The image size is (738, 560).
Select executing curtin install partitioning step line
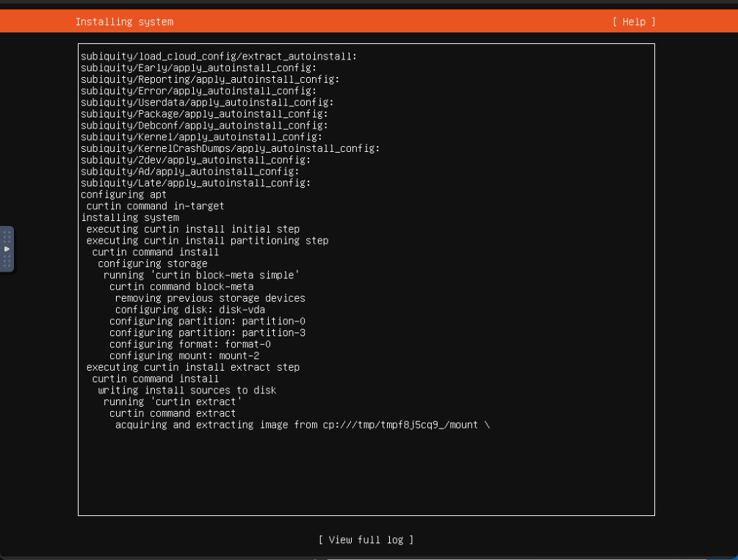(207, 241)
